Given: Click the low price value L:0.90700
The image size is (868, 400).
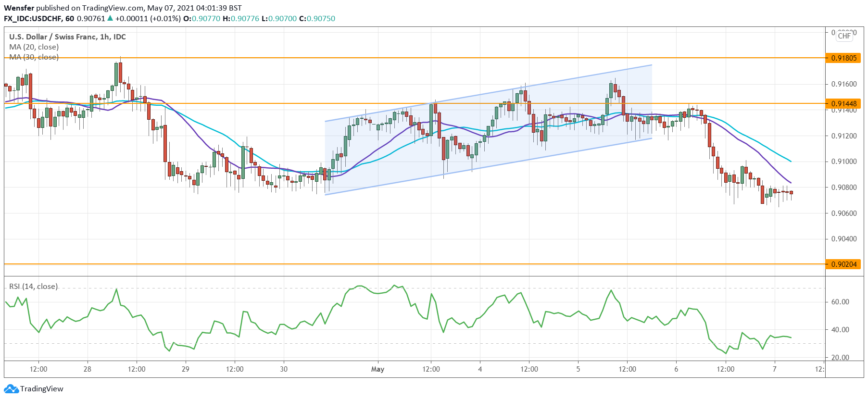Looking at the screenshot, I should pos(279,18).
